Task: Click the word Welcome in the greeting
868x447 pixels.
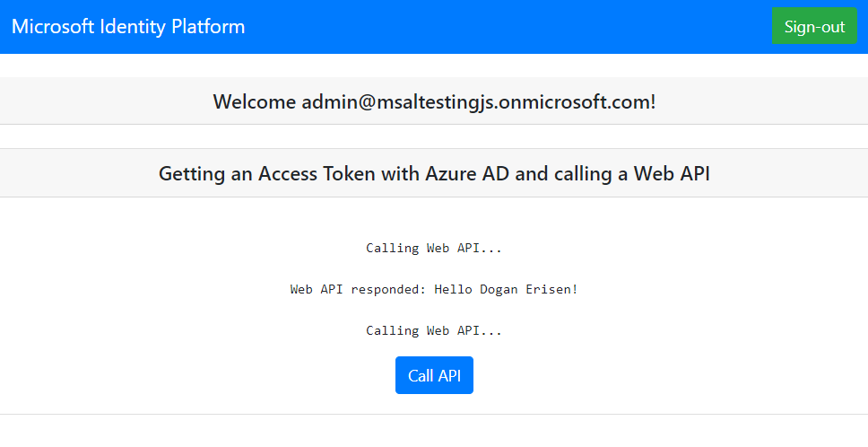Action: click(254, 102)
